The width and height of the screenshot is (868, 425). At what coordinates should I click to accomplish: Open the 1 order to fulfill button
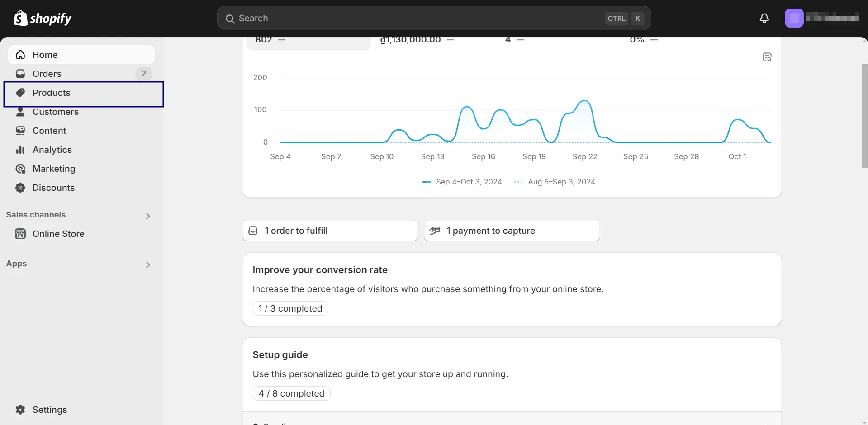330,231
